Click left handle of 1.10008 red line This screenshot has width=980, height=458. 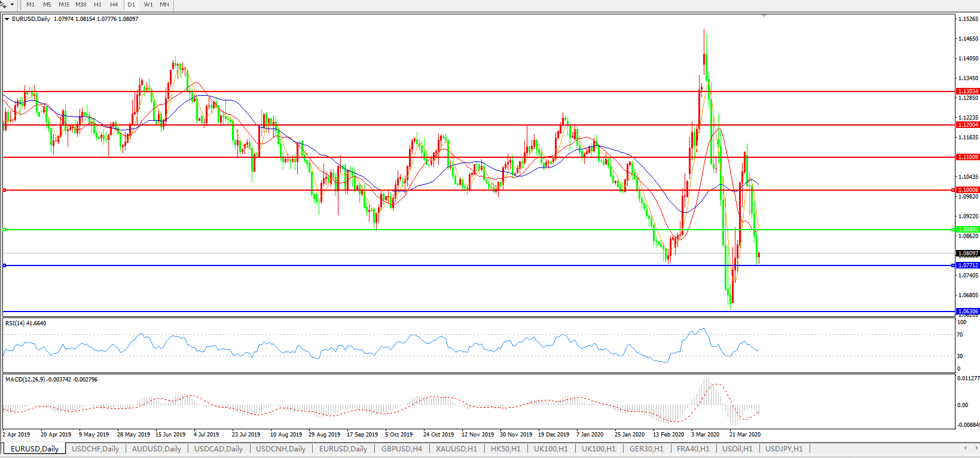click(x=5, y=190)
